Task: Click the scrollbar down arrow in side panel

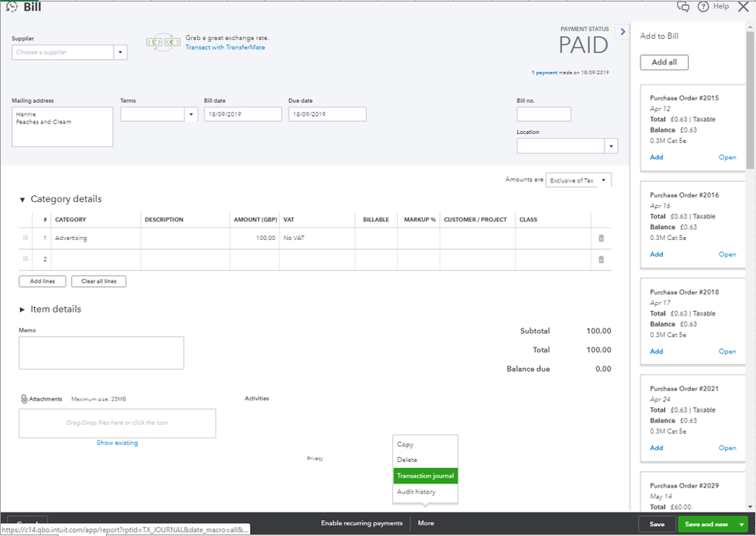Action: pyautogui.click(x=750, y=506)
